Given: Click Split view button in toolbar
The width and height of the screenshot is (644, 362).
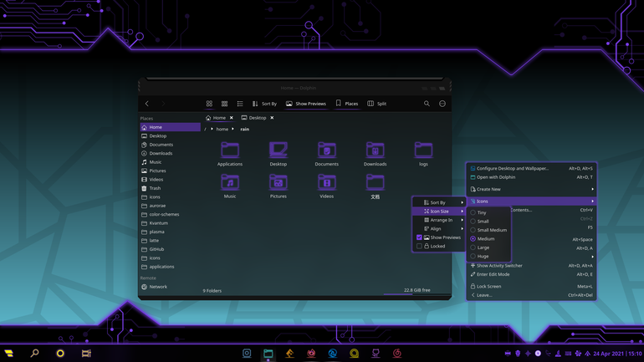Looking at the screenshot, I should tap(377, 104).
